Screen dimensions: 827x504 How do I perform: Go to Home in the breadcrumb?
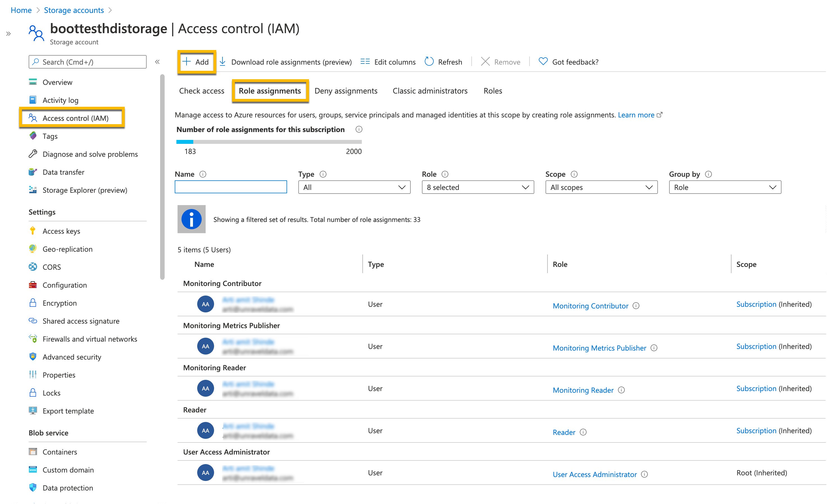click(x=21, y=10)
